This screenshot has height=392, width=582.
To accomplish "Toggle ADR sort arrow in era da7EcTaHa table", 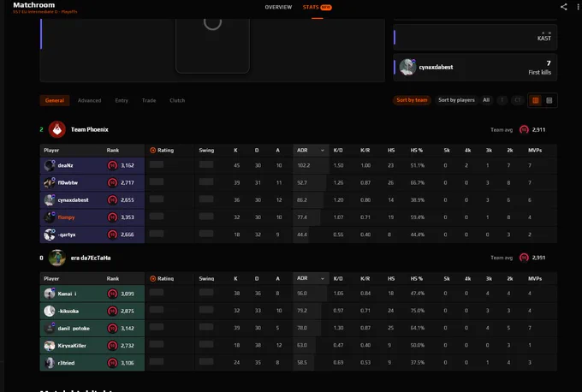I will 322,278.
